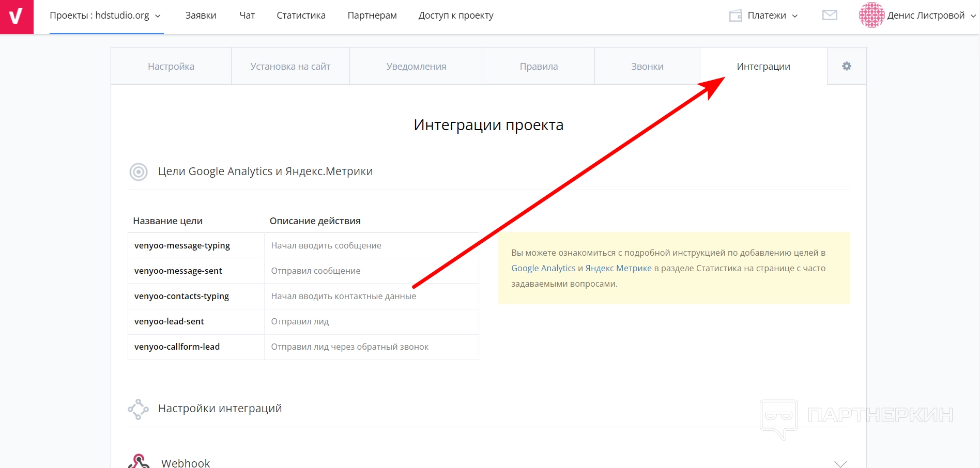Open Чат in the top menu

click(x=247, y=15)
